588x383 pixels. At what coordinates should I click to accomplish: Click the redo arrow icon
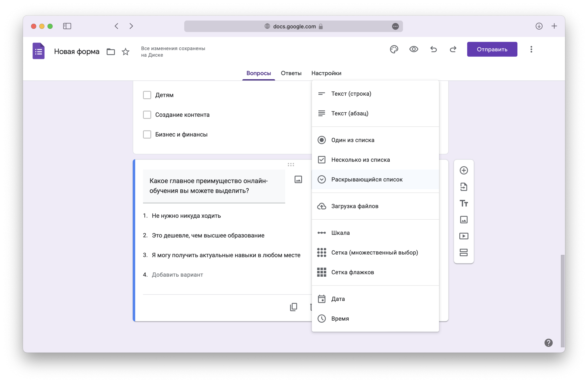[453, 49]
